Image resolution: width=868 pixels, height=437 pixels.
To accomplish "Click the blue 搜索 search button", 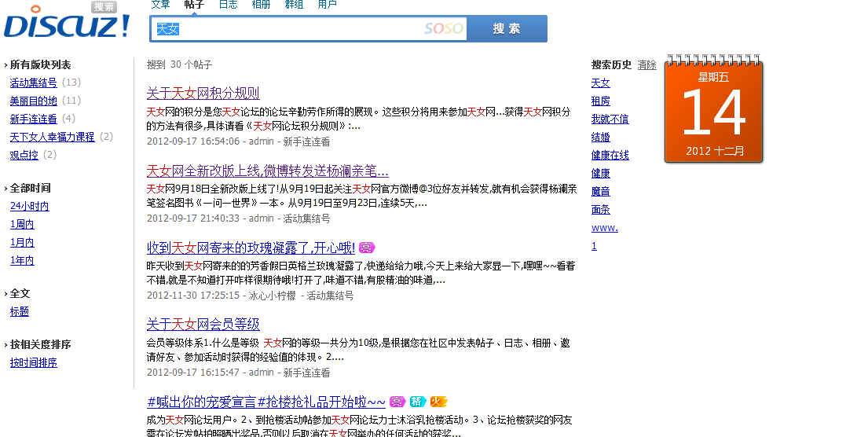I will pyautogui.click(x=507, y=29).
